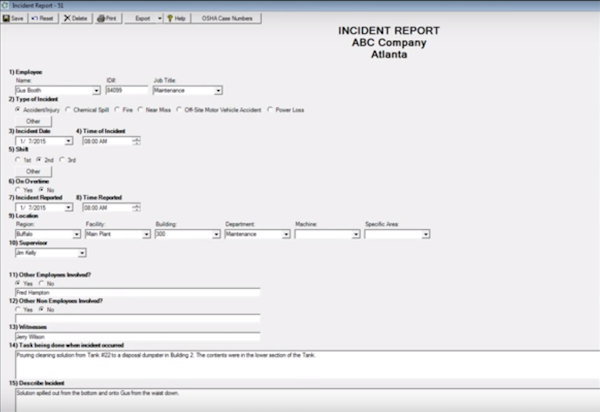Open OSHA Case Numbers
This screenshot has width=600, height=412.
coord(227,18)
